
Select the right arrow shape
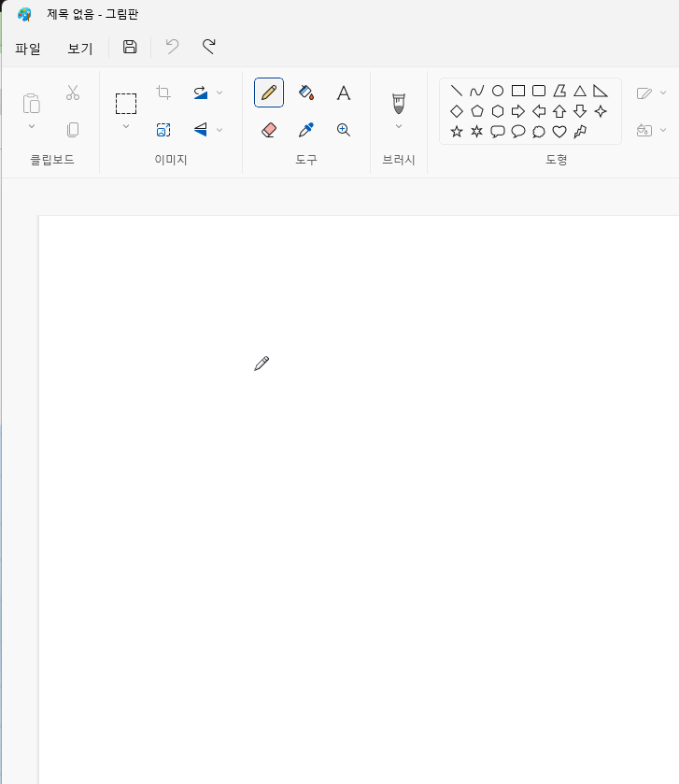point(518,111)
